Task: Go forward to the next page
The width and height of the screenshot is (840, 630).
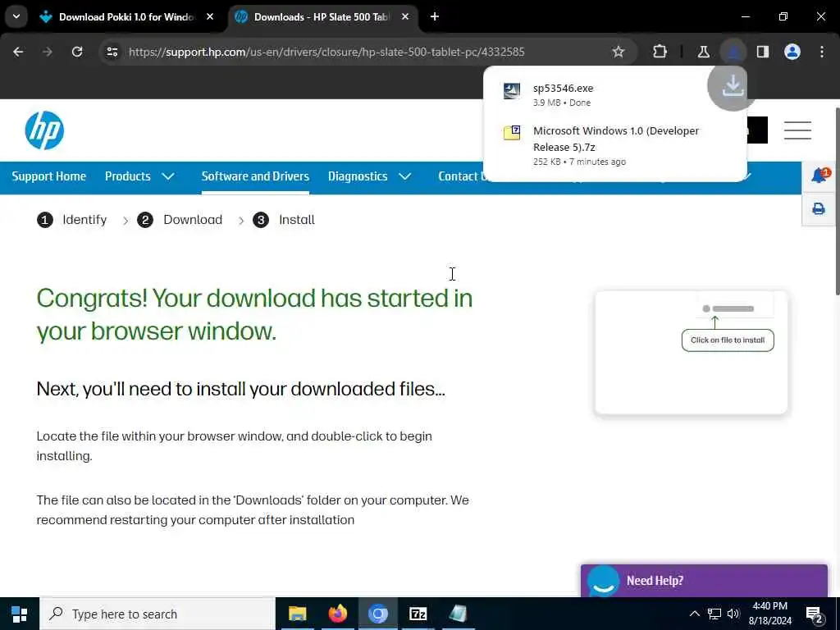Action: (47, 52)
